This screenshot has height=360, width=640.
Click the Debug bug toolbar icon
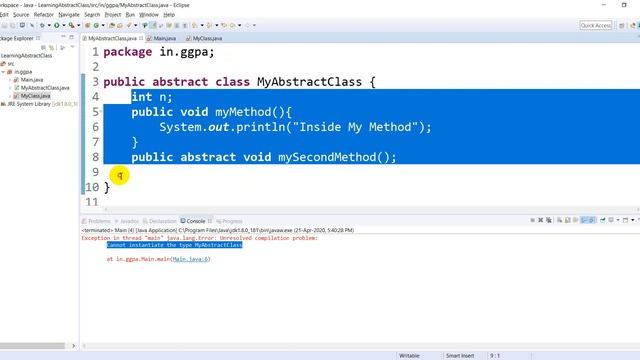point(42,25)
